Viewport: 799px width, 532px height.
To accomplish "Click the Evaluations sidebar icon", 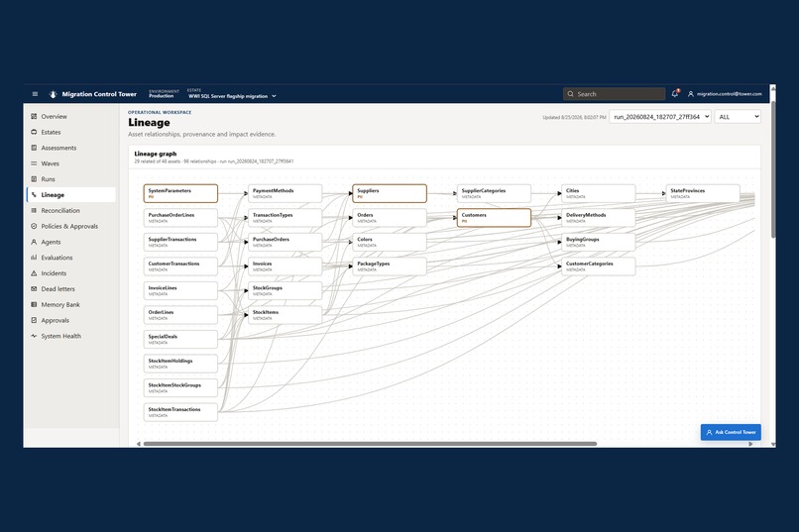I will point(34,258).
